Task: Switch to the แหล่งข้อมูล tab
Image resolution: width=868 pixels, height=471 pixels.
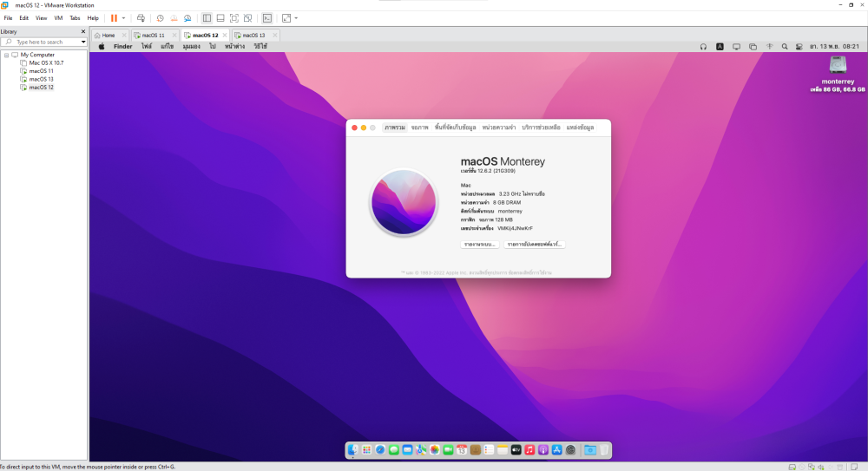Action: 580,128
